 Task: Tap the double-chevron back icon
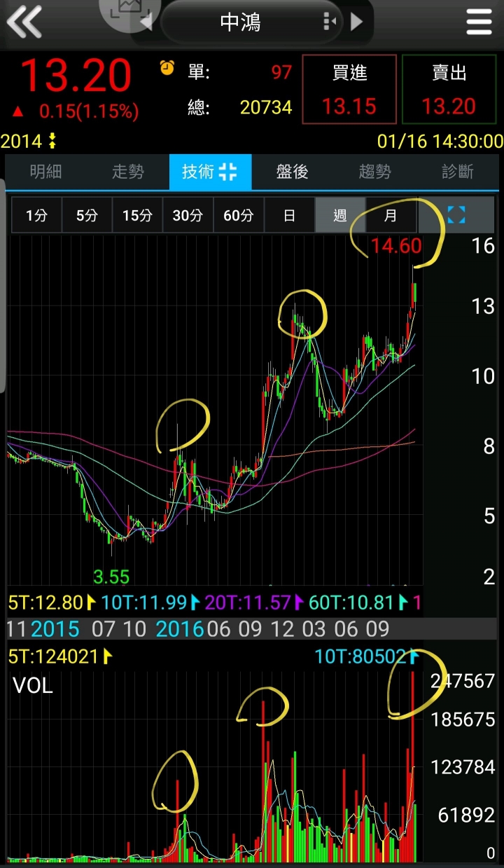click(x=24, y=22)
